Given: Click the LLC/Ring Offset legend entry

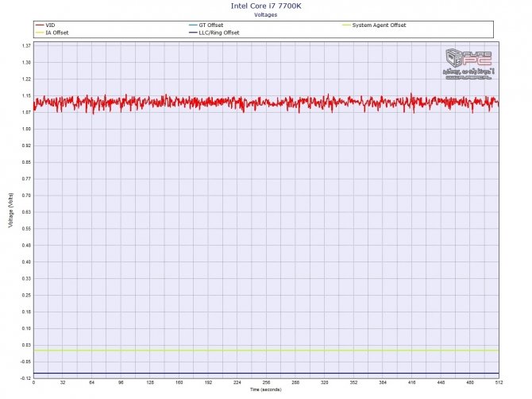Looking at the screenshot, I should (x=214, y=33).
